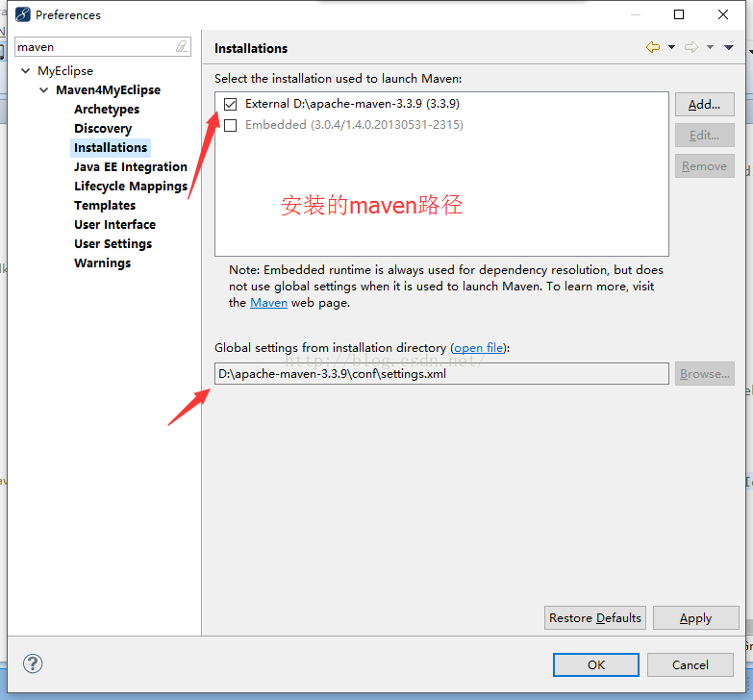Open Templates preferences page
753x700 pixels.
tap(105, 206)
